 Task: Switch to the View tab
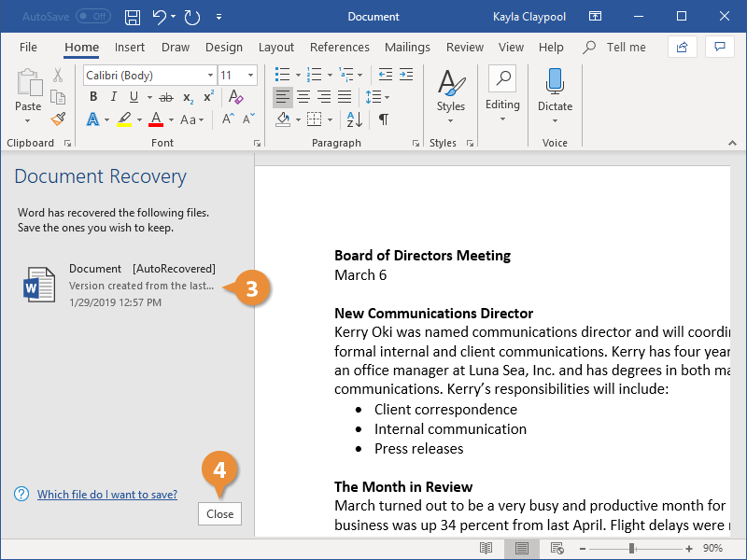tap(511, 48)
